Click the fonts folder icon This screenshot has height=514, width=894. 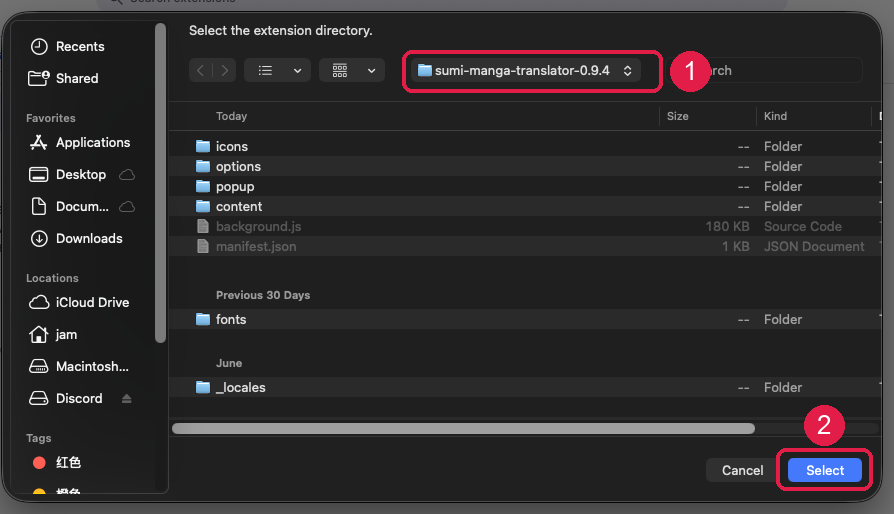pos(203,319)
